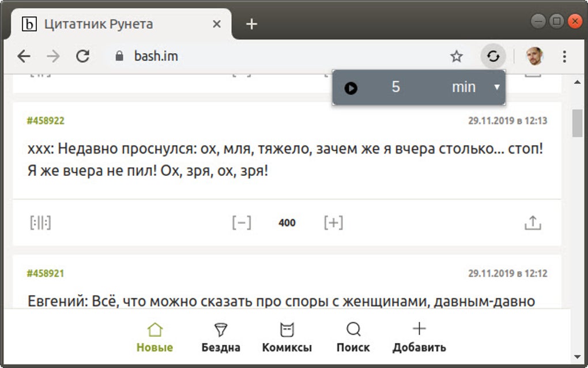
Task: Bookmark the page with the star icon
Action: point(457,57)
